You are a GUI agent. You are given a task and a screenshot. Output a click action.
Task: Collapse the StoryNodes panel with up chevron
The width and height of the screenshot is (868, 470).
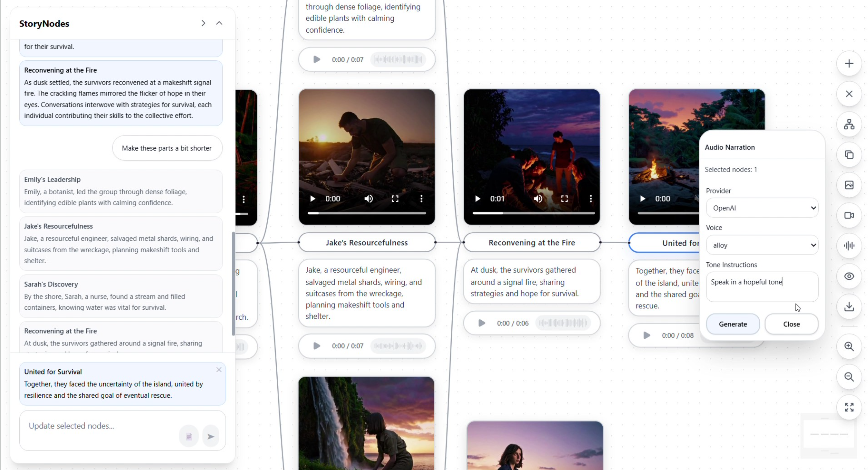[x=219, y=23]
